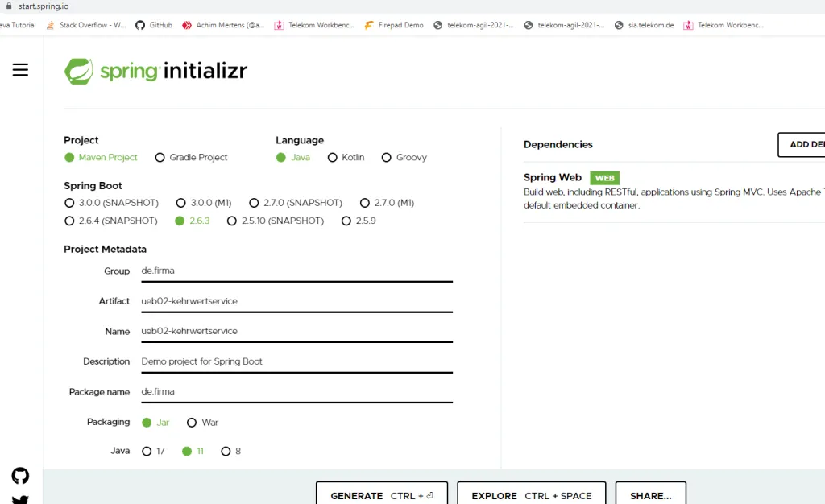Open Java Tutorial bookmark
The image size is (825, 504).
[18, 25]
